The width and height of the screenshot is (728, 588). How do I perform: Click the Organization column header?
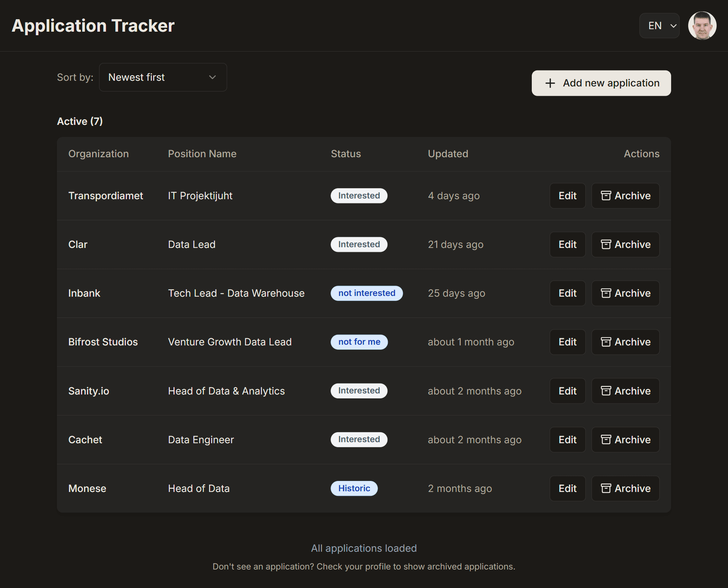[x=98, y=154]
